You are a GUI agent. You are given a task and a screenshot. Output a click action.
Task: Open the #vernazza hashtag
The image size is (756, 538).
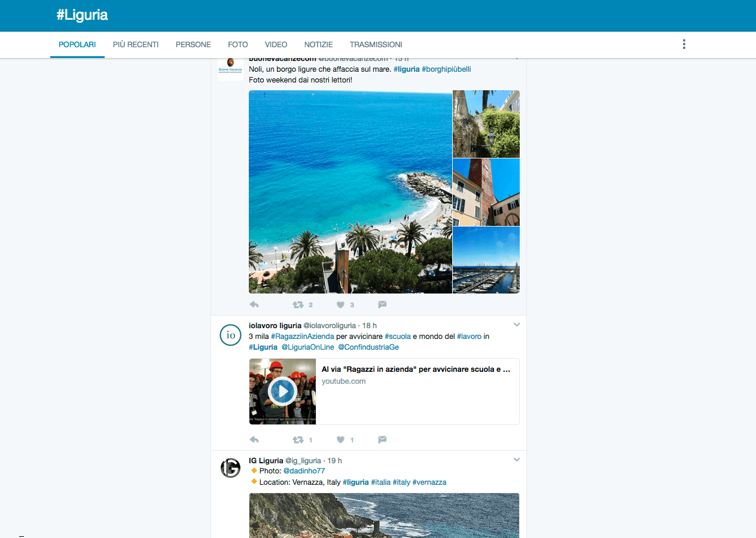point(429,482)
